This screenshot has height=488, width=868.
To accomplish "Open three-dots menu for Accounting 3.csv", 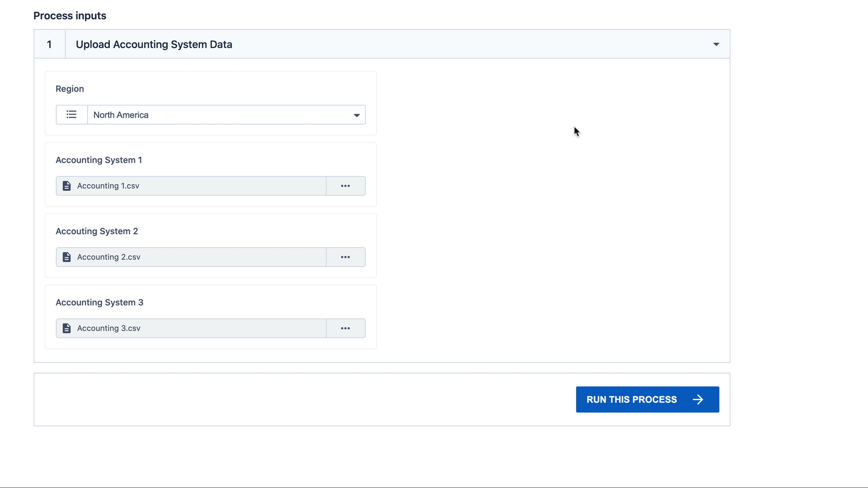I will pos(346,328).
